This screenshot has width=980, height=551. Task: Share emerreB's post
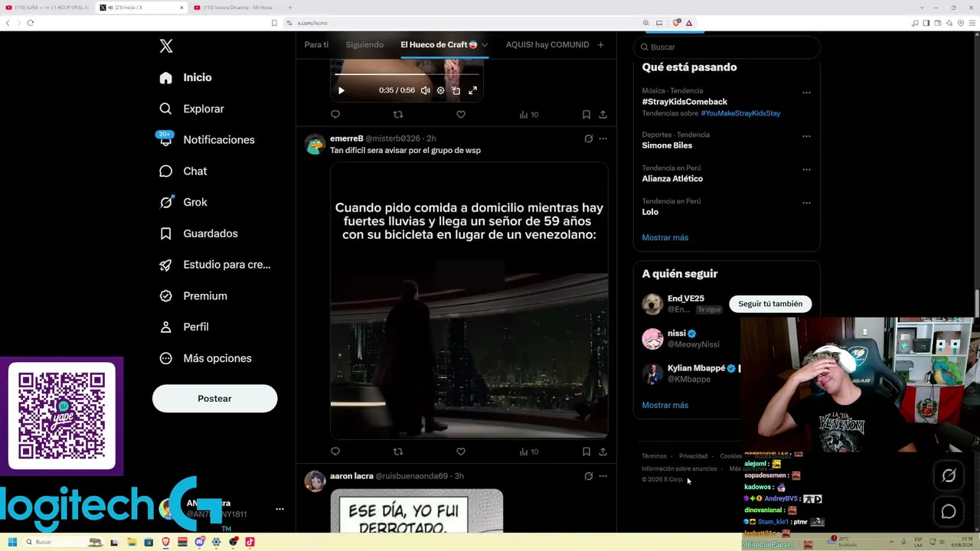point(603,452)
